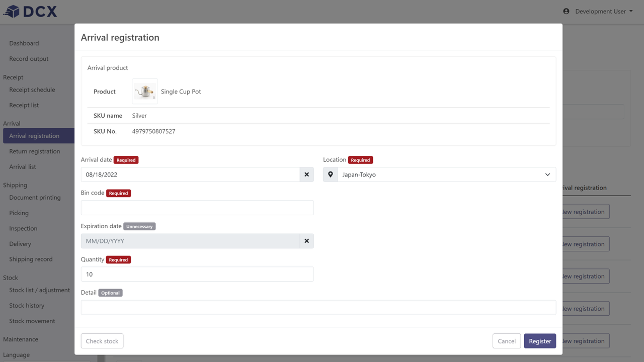Image resolution: width=644 pixels, height=362 pixels.
Task: Clear the Expiration date using the X icon
Action: (306, 240)
